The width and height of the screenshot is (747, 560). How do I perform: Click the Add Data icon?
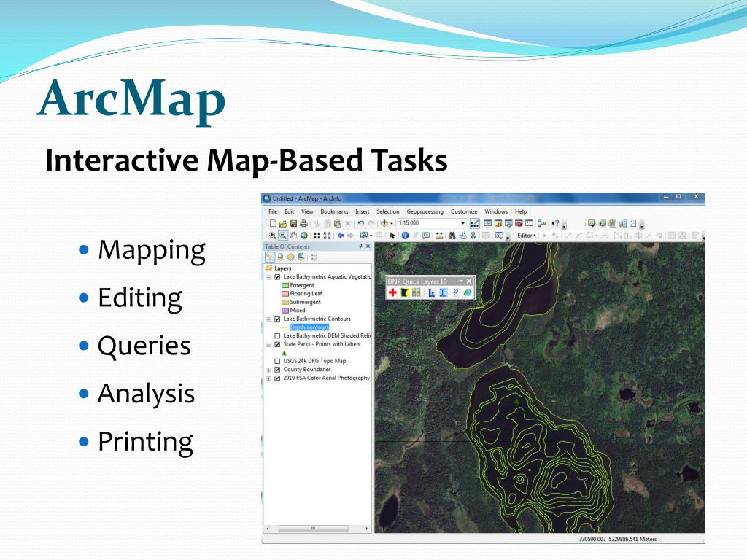384,223
